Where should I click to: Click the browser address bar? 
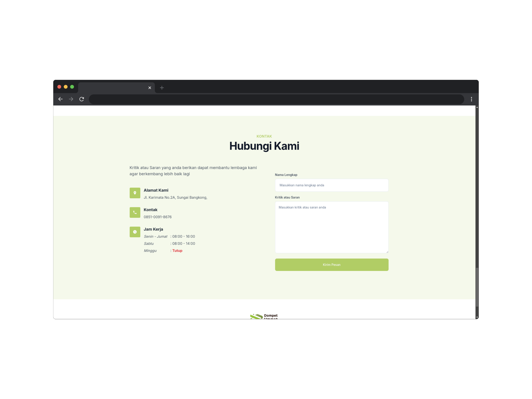[x=276, y=99]
